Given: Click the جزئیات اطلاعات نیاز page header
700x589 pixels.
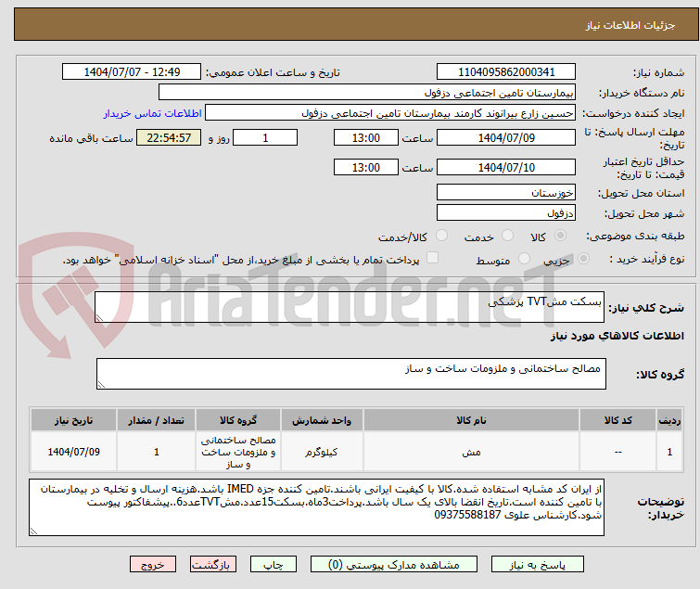Looking at the screenshot, I should coord(630,25).
